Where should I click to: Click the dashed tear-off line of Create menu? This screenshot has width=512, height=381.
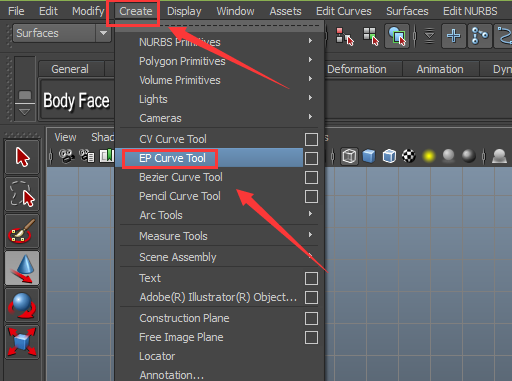219,26
